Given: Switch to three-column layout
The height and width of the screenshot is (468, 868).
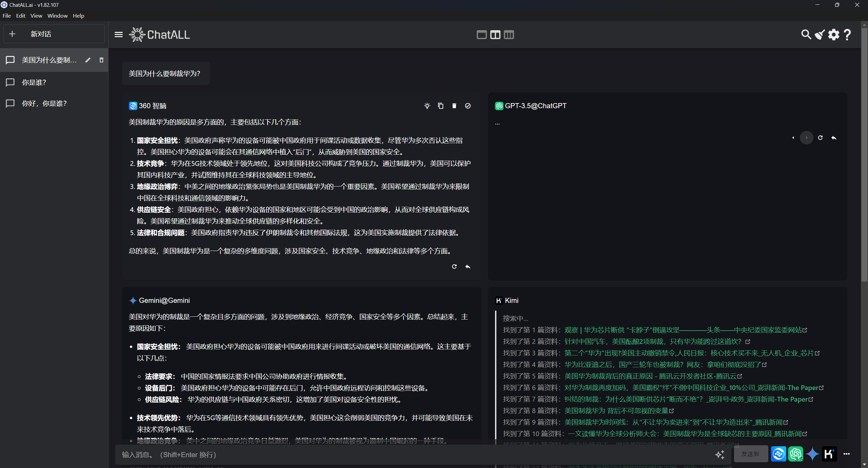Looking at the screenshot, I should (x=509, y=35).
